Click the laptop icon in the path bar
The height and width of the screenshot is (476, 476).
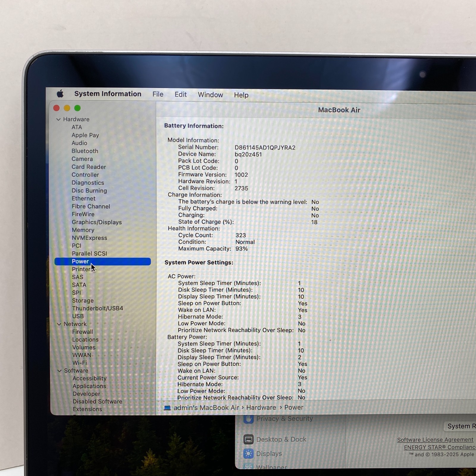click(x=167, y=408)
